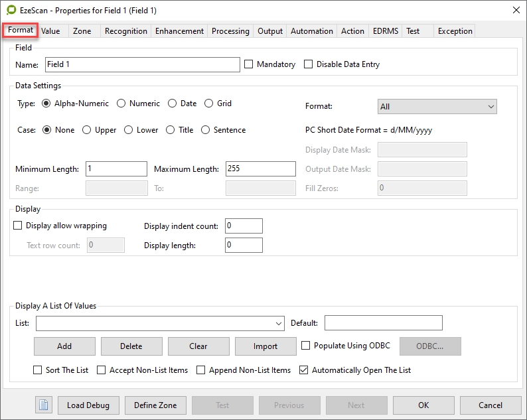527x420 pixels.
Task: Focus the Maximum Length input box
Action: tap(260, 169)
